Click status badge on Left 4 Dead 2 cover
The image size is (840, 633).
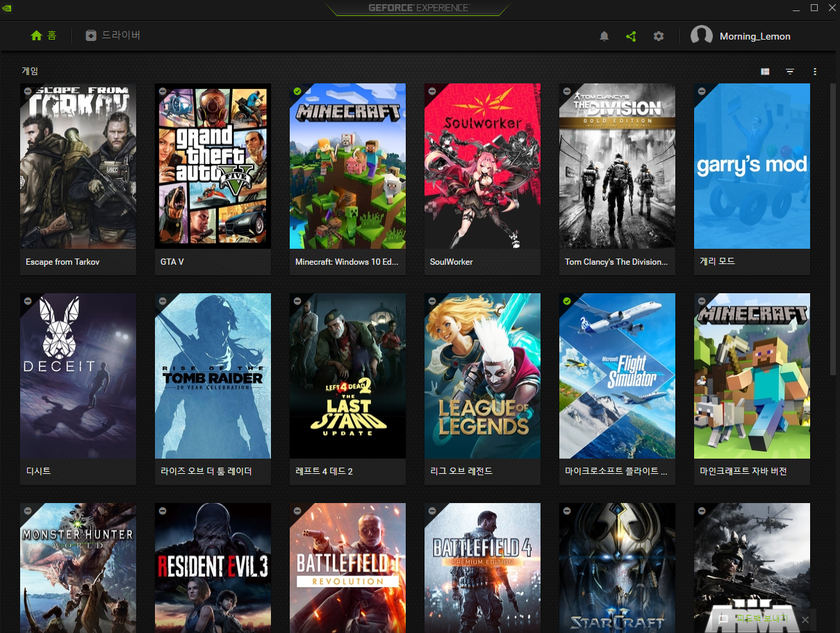[297, 301]
